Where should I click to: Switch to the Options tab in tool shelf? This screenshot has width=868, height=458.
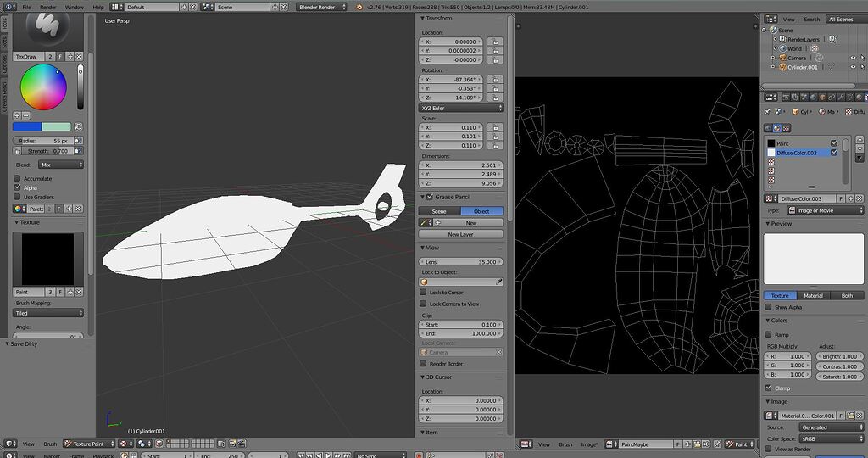coord(4,64)
